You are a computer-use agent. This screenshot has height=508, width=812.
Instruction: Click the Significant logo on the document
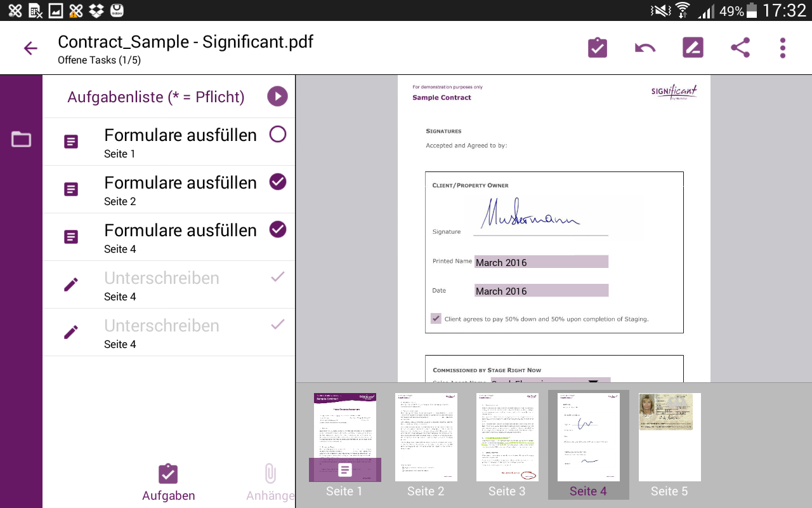[x=674, y=94]
